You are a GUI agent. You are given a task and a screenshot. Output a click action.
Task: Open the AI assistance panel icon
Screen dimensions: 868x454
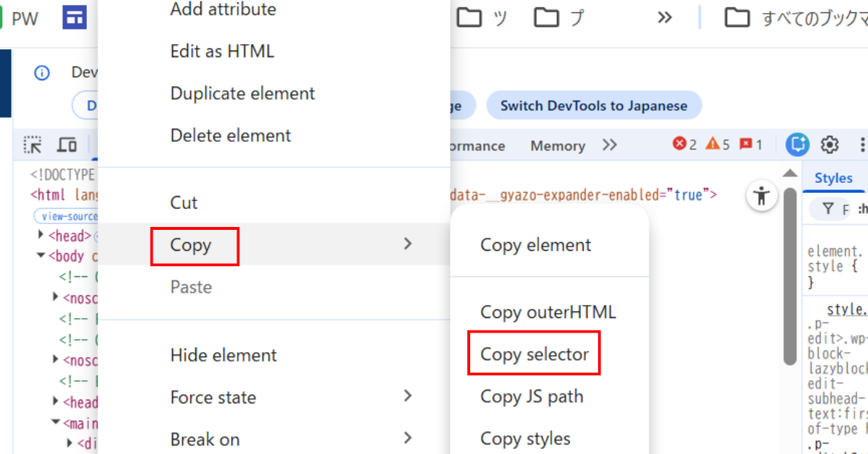(797, 145)
